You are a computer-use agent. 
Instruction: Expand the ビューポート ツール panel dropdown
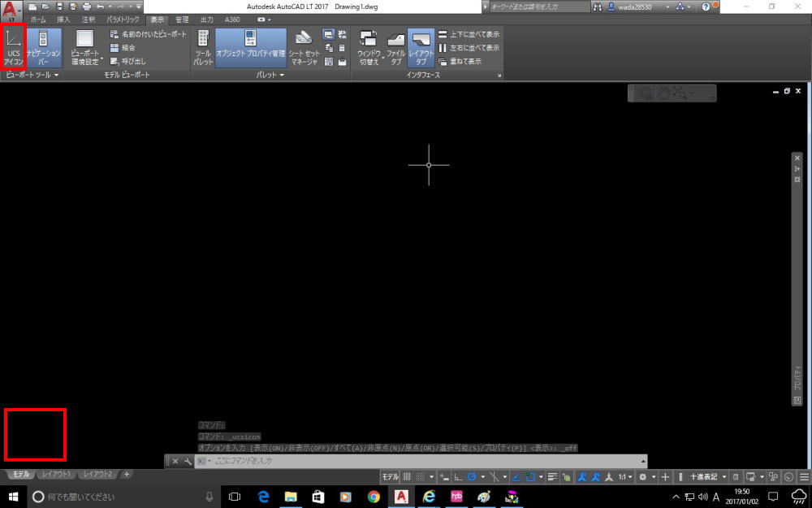(32, 75)
